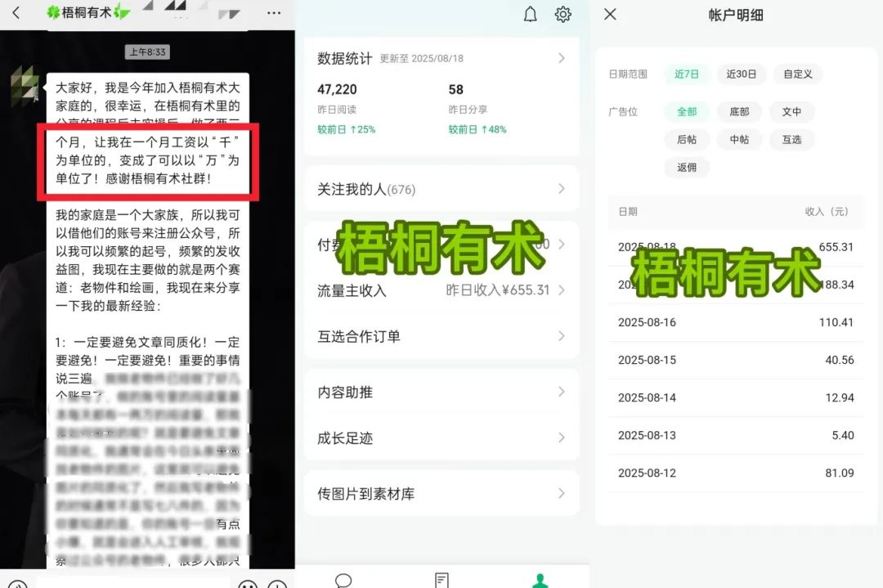Tap the sender avatar in chat
The image size is (883, 588).
pyautogui.click(x=25, y=85)
